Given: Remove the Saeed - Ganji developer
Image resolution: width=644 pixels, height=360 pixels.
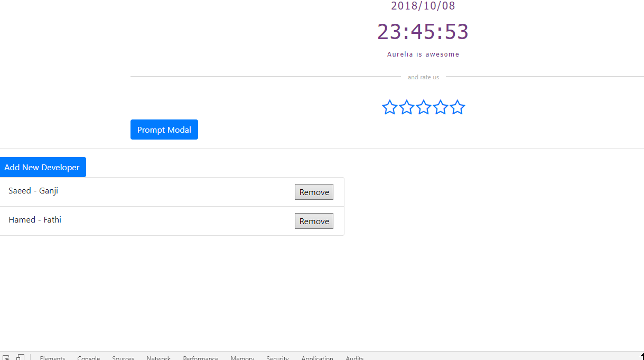Looking at the screenshot, I should [x=314, y=192].
